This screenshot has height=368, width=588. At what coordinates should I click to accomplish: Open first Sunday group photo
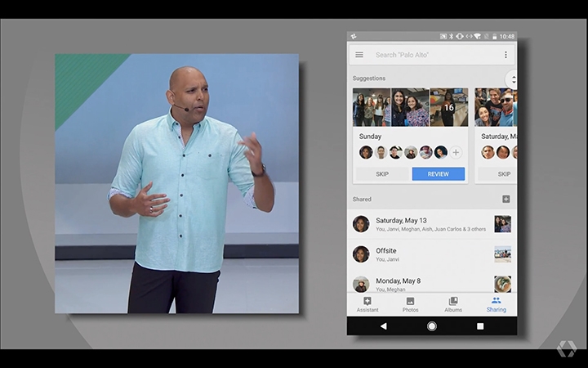tap(372, 107)
